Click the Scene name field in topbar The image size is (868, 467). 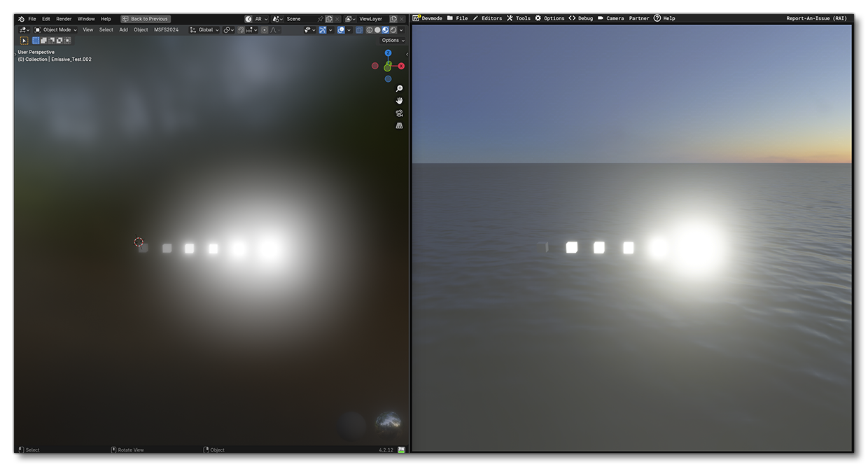pos(294,19)
